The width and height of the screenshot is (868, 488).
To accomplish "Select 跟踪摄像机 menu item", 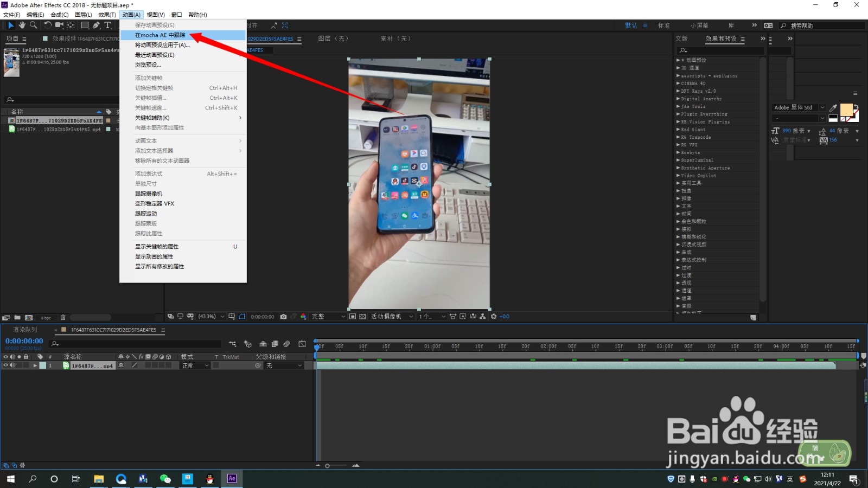I will pos(183,194).
